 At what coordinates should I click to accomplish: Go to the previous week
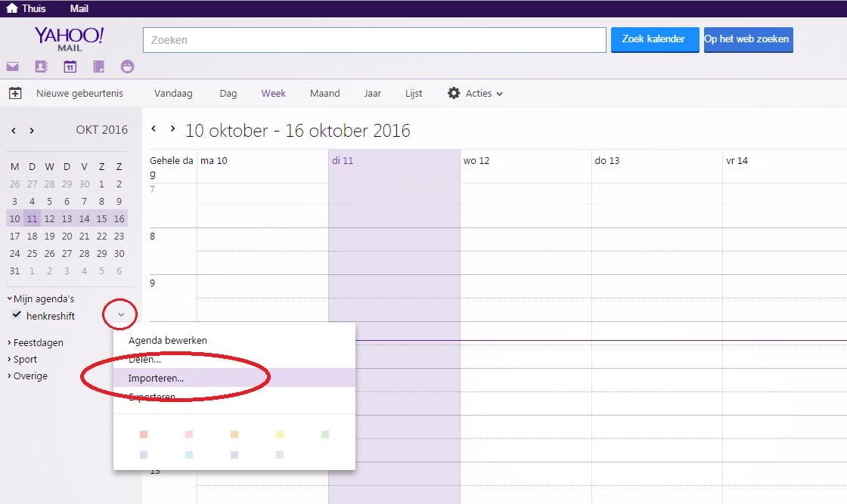coord(154,128)
